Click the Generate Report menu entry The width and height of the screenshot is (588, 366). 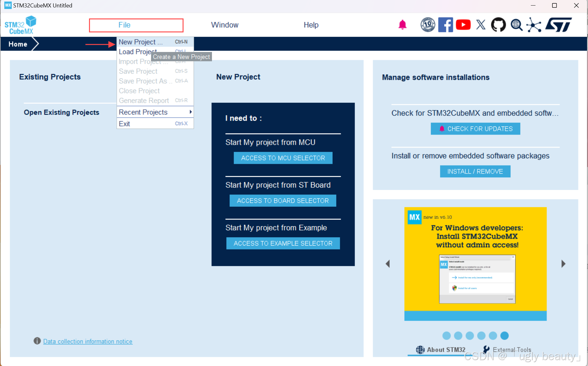click(155, 101)
